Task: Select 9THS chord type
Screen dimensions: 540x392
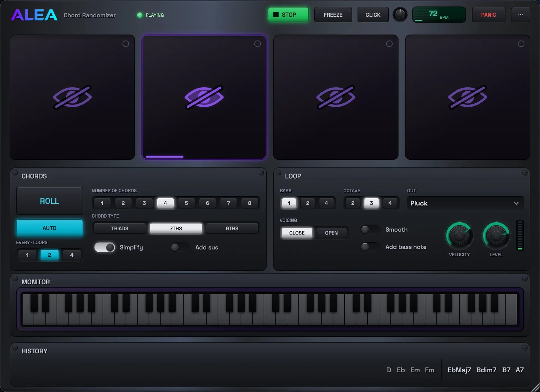Action: tap(232, 228)
